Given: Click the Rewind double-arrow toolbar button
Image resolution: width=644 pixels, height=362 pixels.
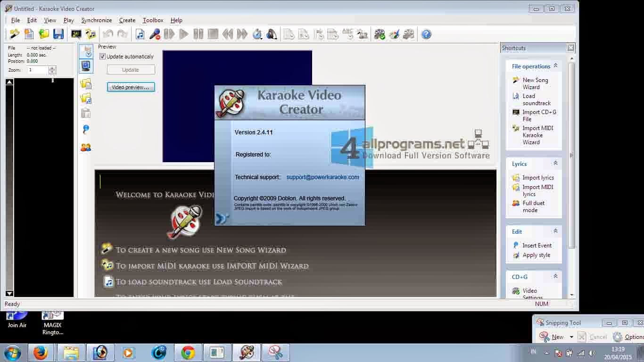Looking at the screenshot, I should click(228, 34).
